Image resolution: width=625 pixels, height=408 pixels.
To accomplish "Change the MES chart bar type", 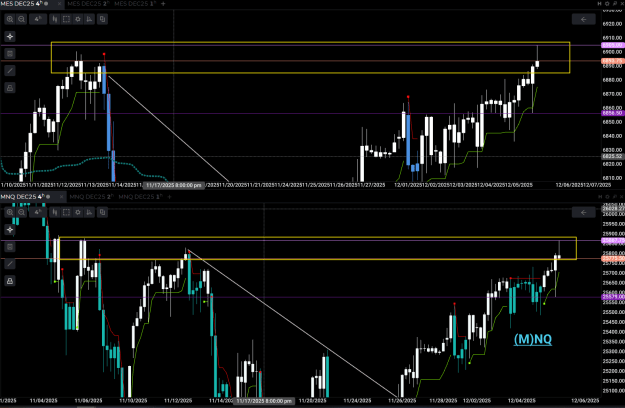I will pos(55,19).
